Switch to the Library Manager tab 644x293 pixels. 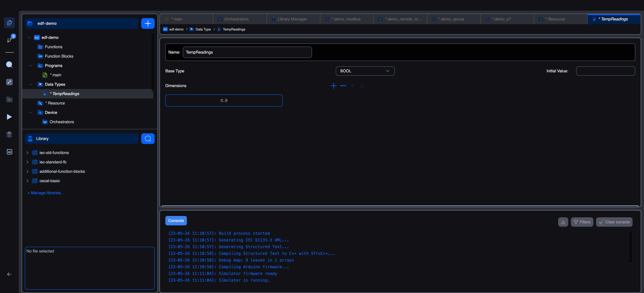[x=293, y=19]
